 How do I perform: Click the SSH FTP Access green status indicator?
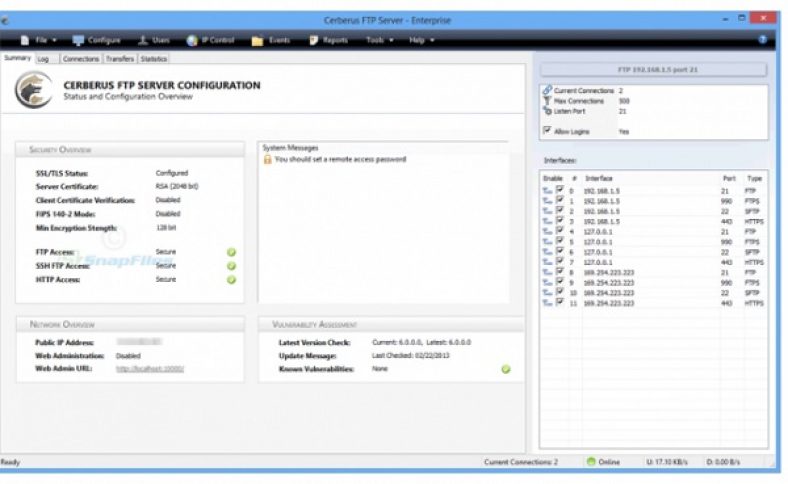coord(231,266)
